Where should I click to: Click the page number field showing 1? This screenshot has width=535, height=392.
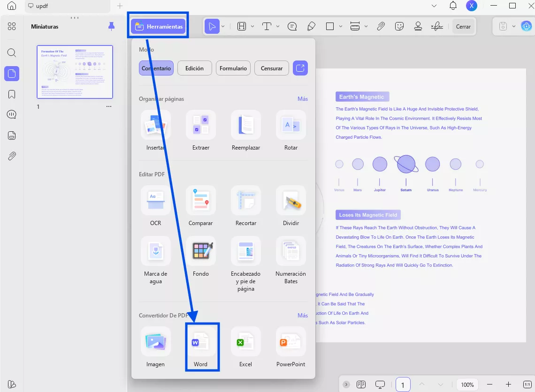pos(403,384)
